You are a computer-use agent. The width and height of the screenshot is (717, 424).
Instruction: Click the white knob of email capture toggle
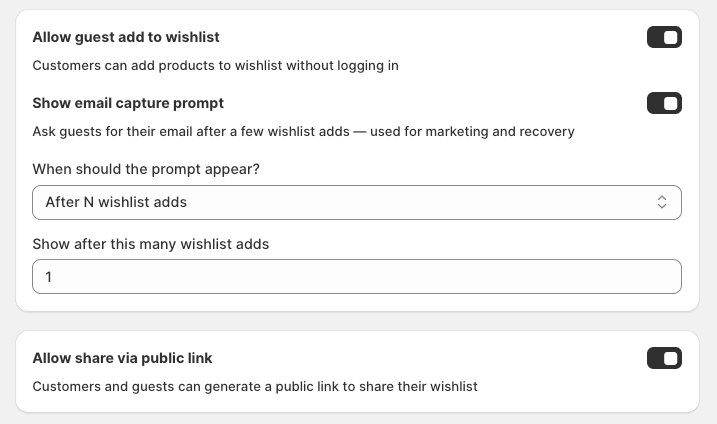coord(670,103)
